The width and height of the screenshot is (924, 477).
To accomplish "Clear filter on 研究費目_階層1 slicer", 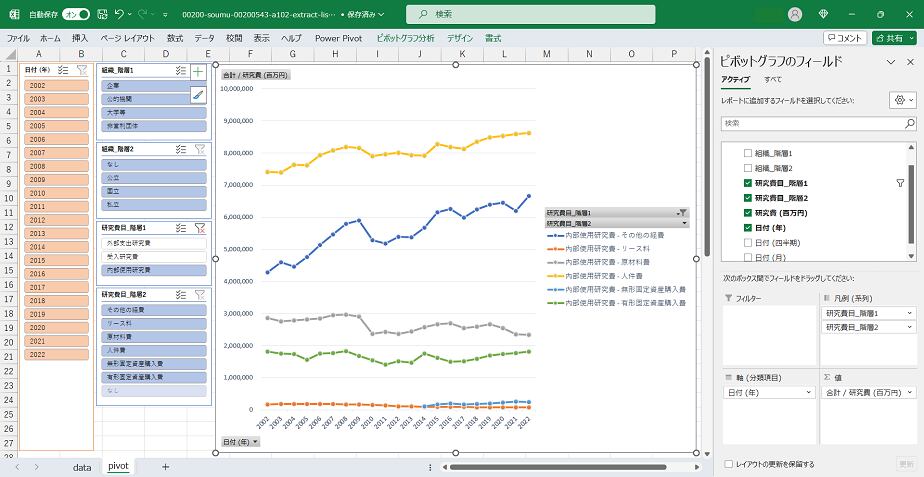I will 199,228.
